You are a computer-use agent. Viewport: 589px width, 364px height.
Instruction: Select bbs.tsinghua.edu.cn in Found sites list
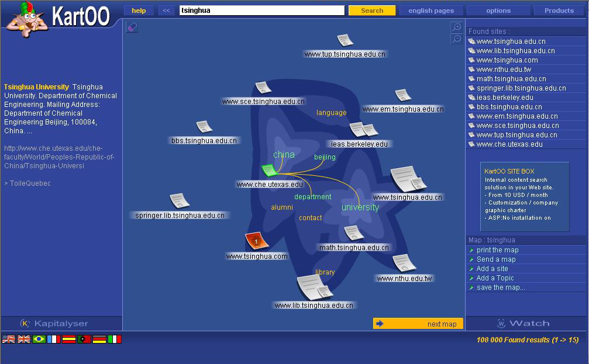pyautogui.click(x=526, y=107)
